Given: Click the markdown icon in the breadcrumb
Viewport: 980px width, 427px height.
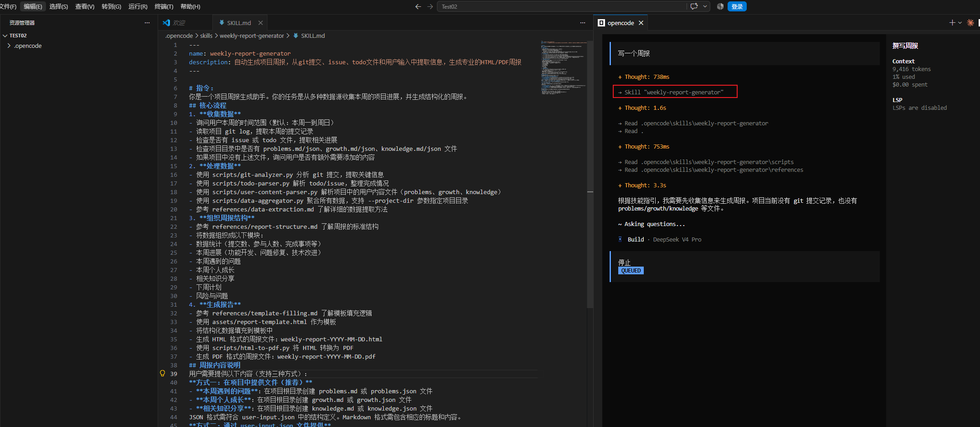Looking at the screenshot, I should [x=295, y=36].
